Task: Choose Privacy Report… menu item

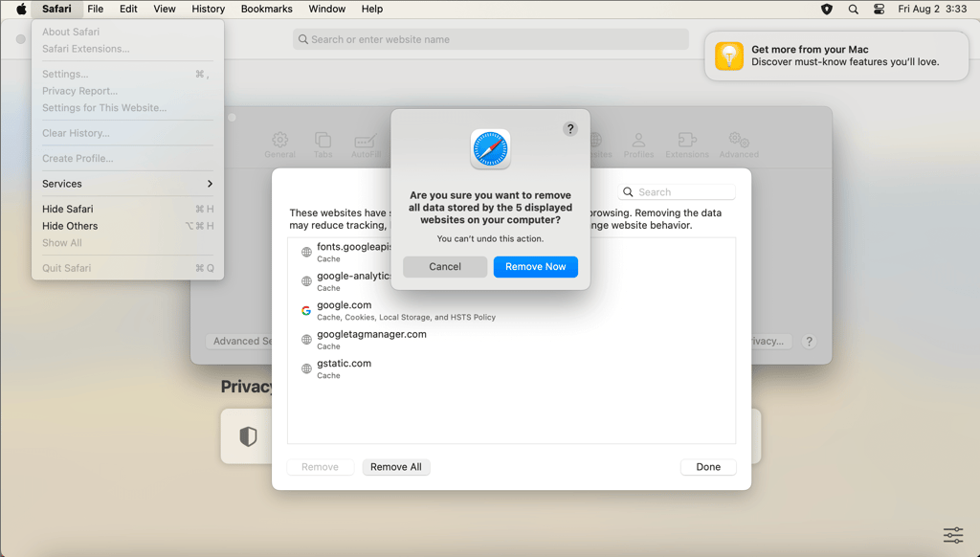Action: coord(127,91)
